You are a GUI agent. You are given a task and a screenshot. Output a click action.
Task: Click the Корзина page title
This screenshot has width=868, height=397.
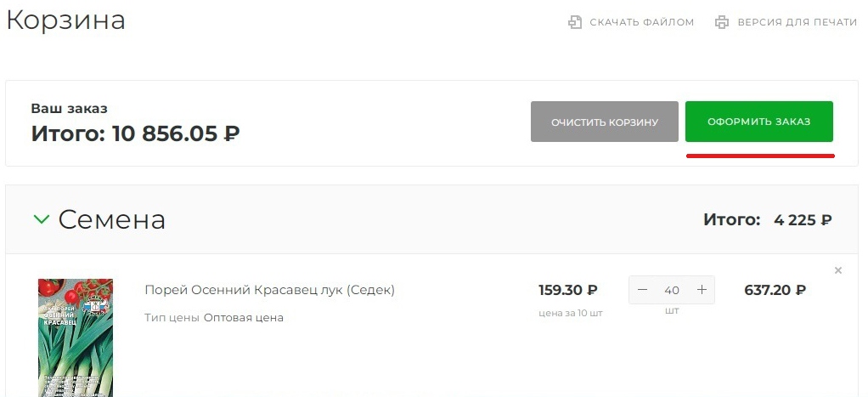(65, 20)
